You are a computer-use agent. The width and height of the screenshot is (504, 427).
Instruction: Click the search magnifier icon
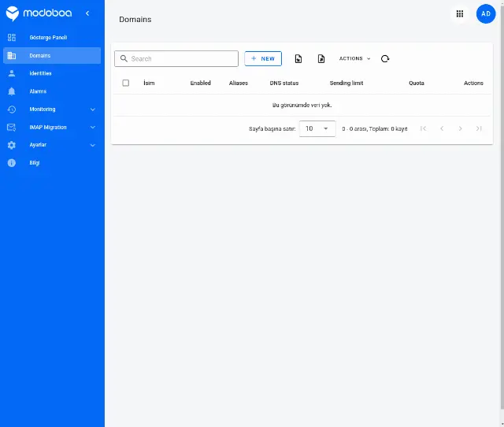point(124,58)
